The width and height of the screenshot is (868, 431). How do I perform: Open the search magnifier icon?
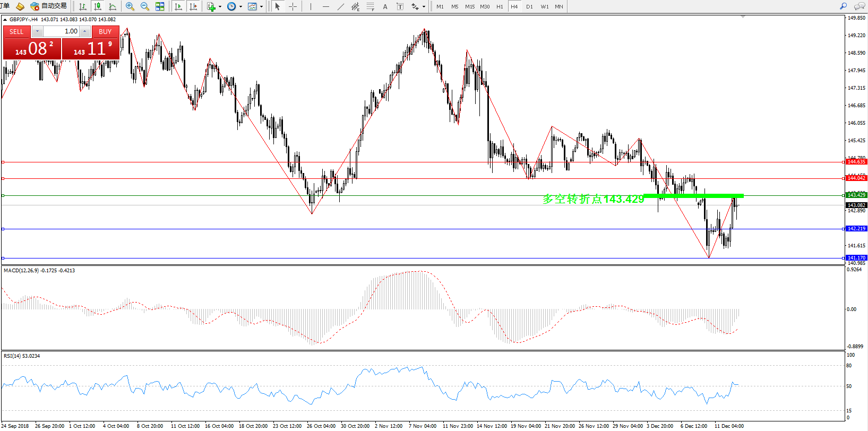[x=843, y=6]
